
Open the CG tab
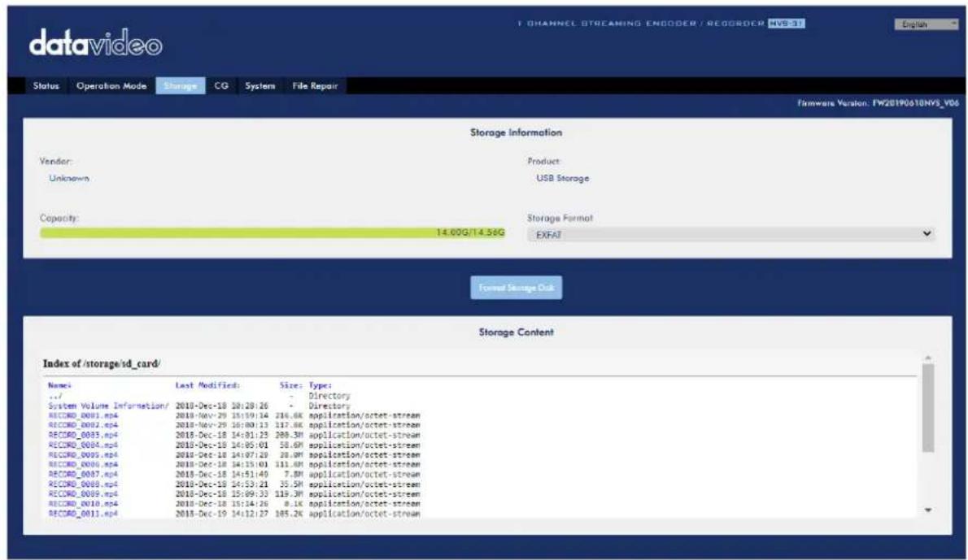pyautogui.click(x=221, y=85)
